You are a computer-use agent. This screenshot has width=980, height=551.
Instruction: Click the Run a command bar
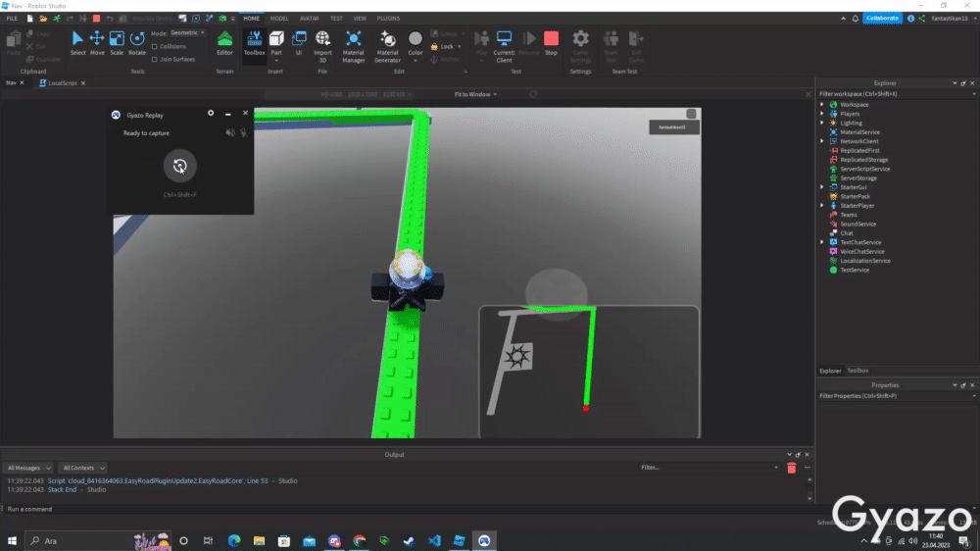coord(407,509)
